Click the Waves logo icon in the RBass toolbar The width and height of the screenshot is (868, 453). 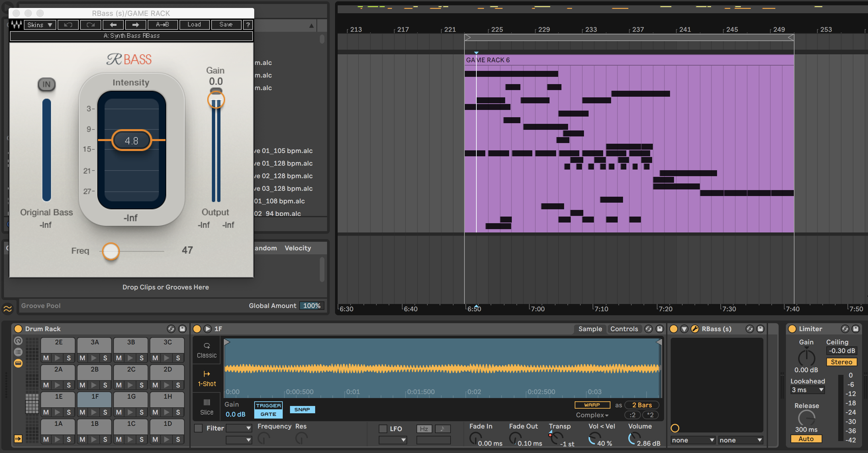(x=17, y=25)
